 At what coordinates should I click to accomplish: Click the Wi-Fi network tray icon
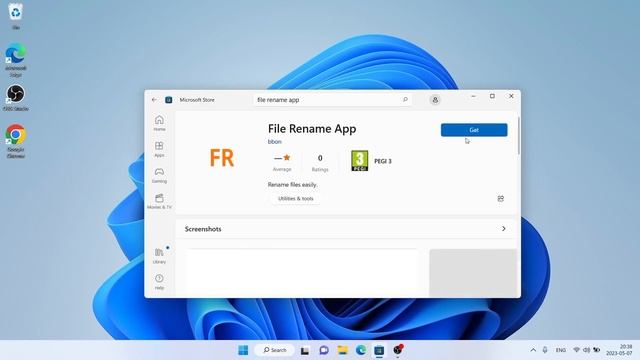[x=576, y=350]
